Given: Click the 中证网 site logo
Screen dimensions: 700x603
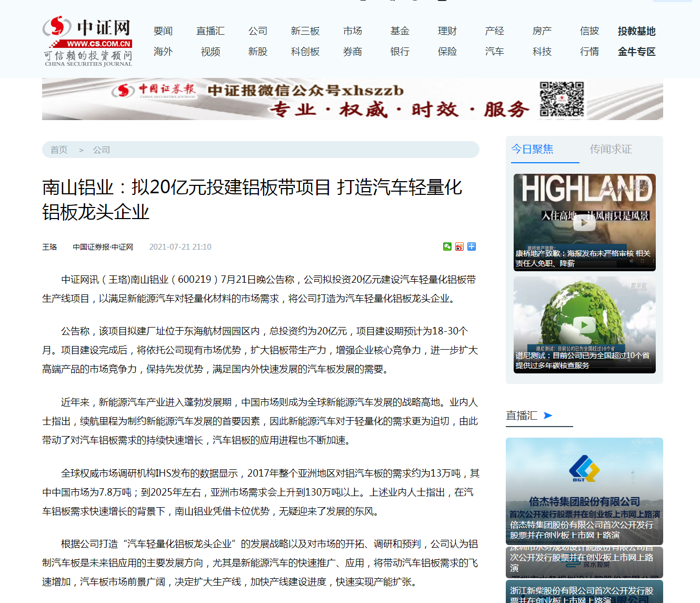Looking at the screenshot, I should pyautogui.click(x=87, y=41).
